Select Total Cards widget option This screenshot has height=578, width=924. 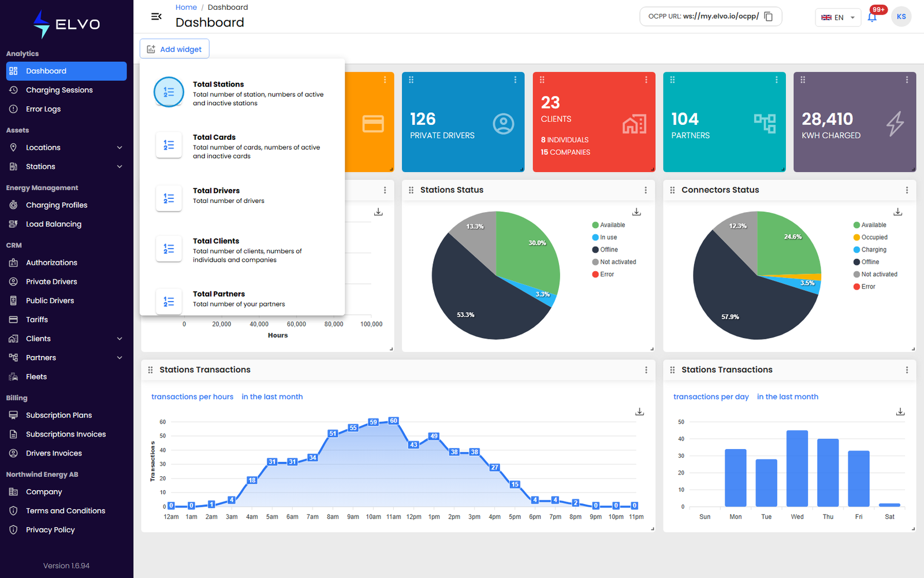point(243,146)
